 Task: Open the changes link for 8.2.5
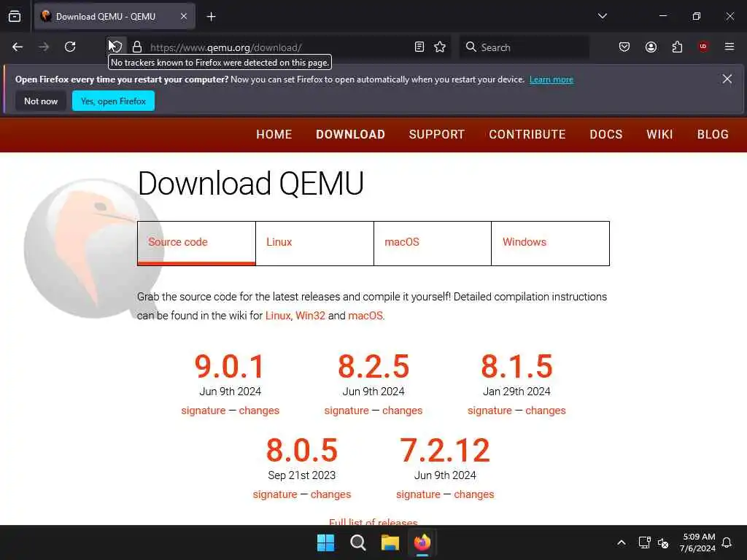point(402,411)
